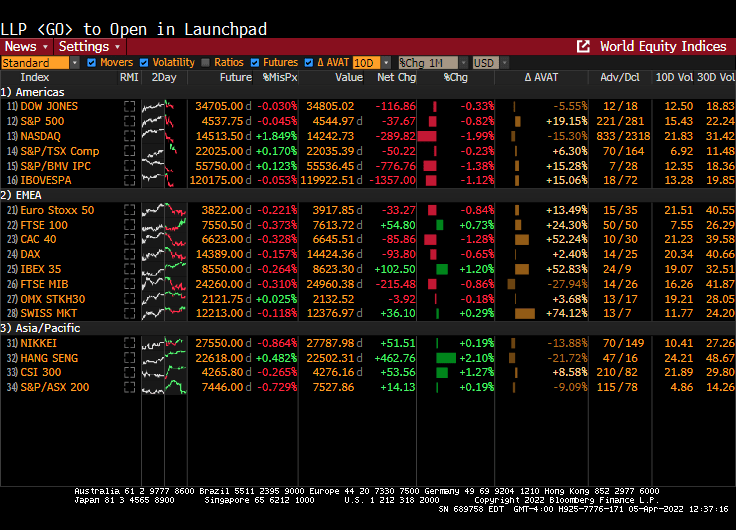The image size is (736, 530).
Task: Open the S&P 500 2Day sparkline chart
Action: point(163,121)
